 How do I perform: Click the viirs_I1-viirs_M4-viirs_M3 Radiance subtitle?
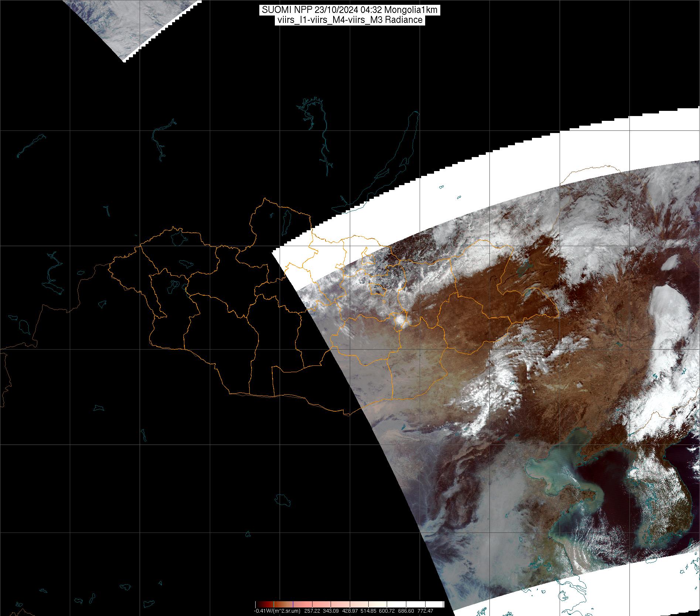tap(349, 20)
